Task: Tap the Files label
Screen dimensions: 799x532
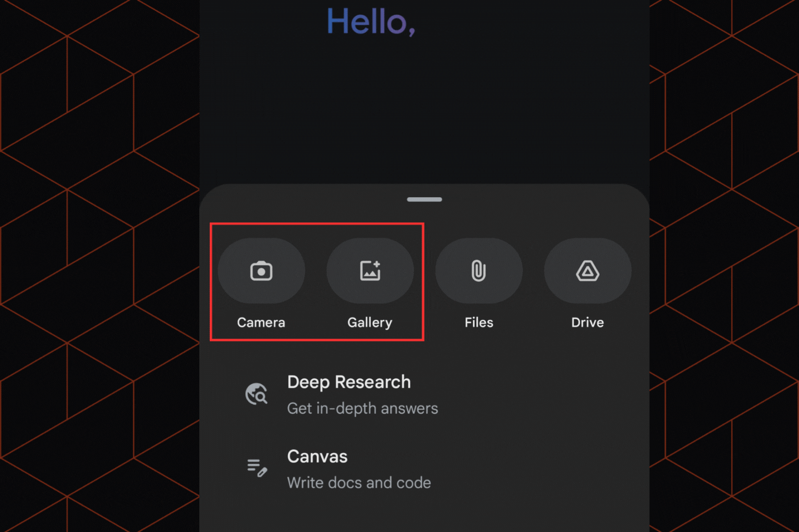Action: click(x=478, y=322)
